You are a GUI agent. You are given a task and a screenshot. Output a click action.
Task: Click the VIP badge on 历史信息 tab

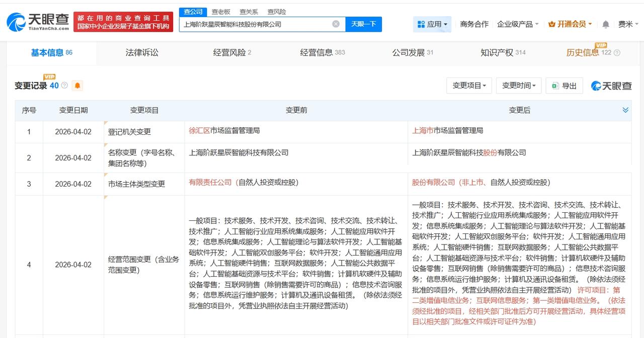(600, 46)
